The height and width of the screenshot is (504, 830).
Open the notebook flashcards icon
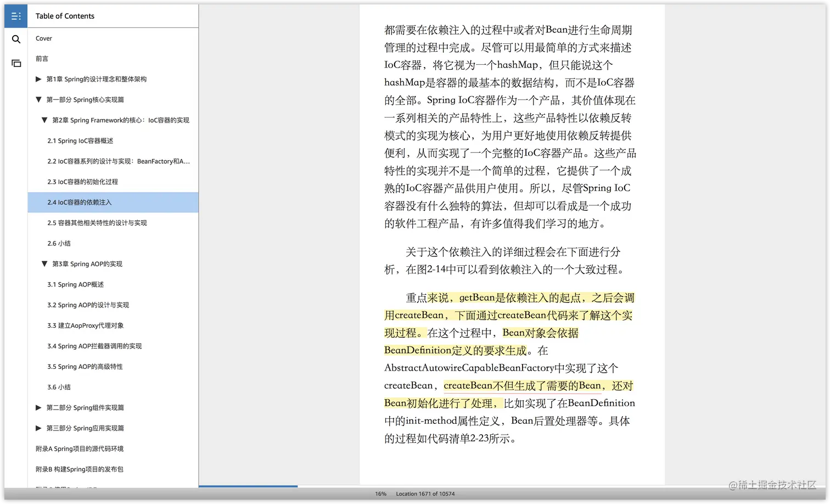[16, 63]
